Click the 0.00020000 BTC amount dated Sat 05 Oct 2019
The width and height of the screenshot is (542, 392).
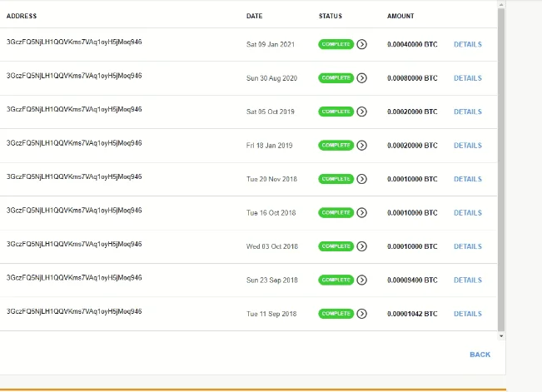(412, 112)
